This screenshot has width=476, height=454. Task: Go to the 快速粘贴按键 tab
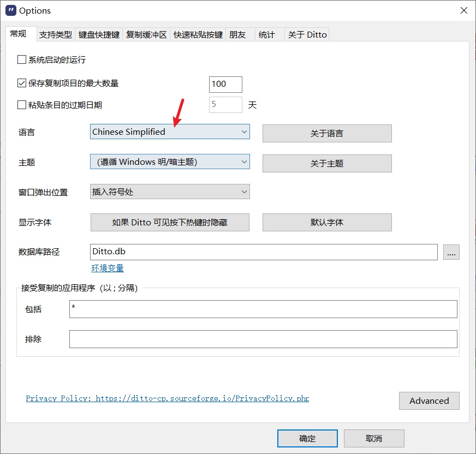[198, 34]
